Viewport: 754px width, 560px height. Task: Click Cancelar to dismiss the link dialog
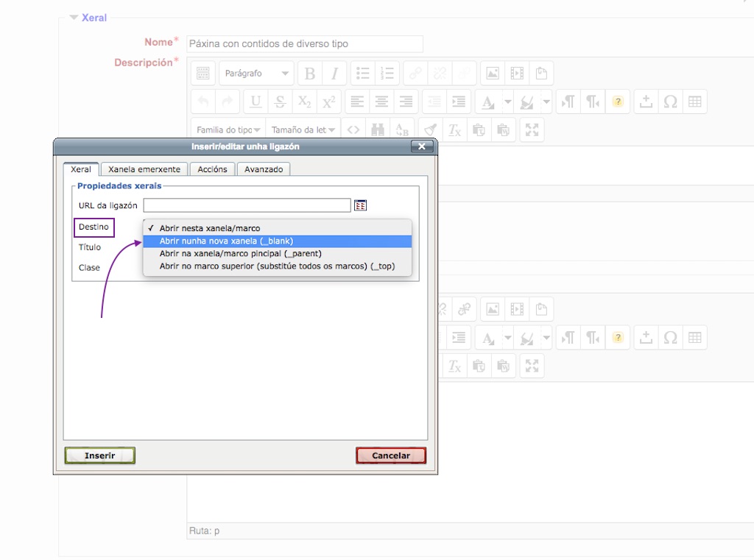(390, 456)
